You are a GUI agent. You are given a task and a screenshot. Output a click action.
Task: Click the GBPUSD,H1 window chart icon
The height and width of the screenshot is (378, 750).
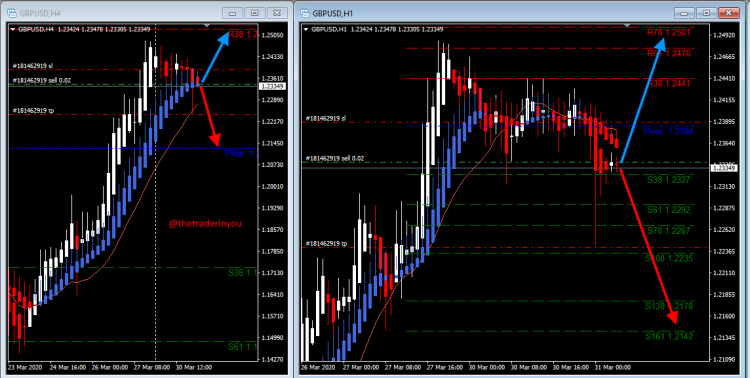point(304,12)
